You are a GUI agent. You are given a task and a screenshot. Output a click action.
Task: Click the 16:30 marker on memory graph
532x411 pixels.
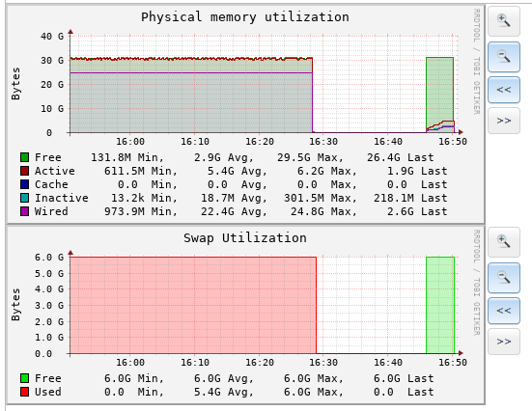[323, 142]
